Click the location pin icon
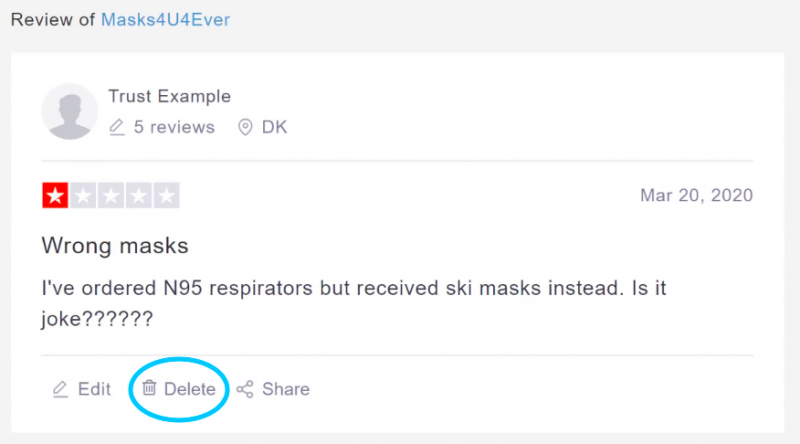The image size is (800, 444). pyautogui.click(x=244, y=127)
